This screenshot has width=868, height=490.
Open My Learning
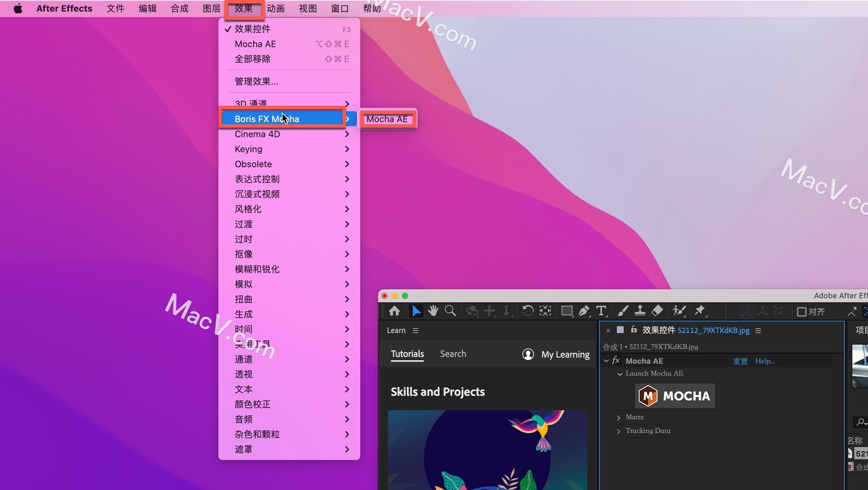(566, 354)
